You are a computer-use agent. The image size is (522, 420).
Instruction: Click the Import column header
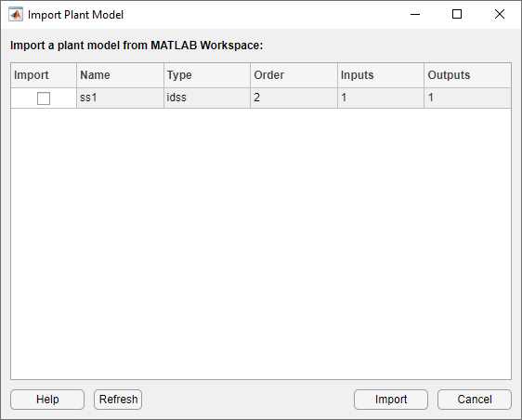click(44, 75)
